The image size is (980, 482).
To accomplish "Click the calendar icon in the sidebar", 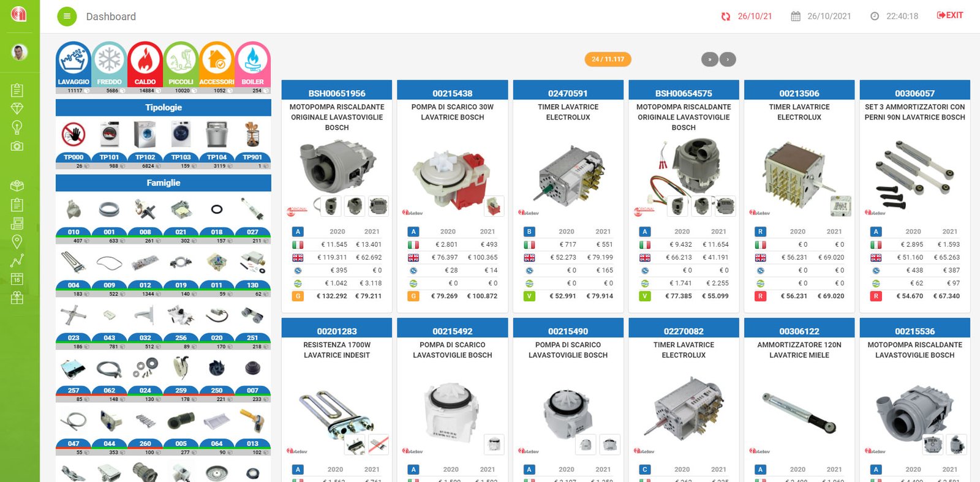I will [x=17, y=279].
